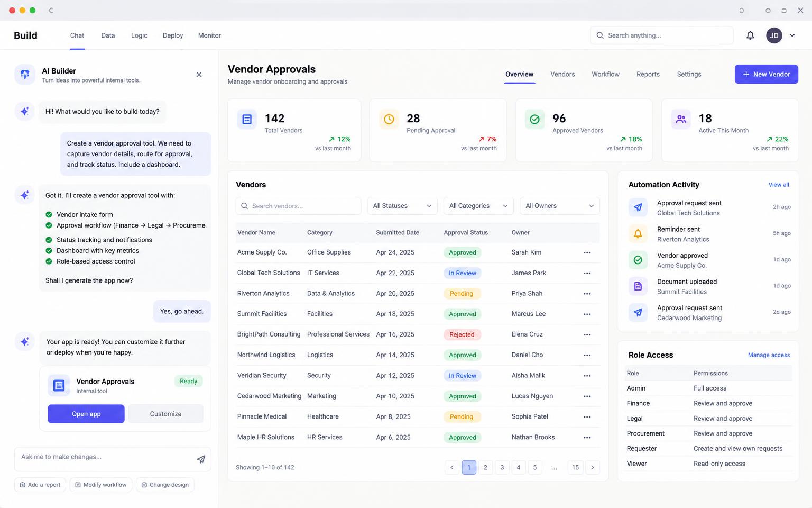This screenshot has width=812, height=508.
Task: Click the Cedarwood Marketing approval request icon
Action: point(638,312)
